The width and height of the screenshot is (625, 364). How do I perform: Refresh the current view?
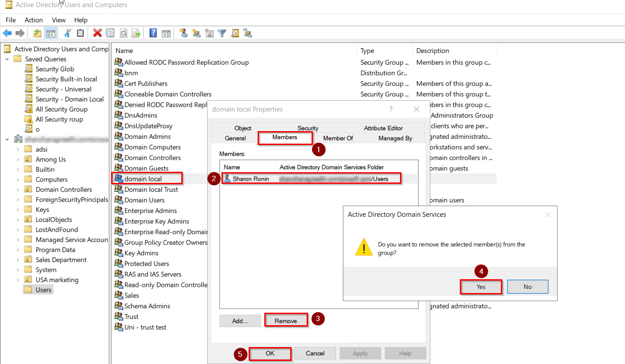click(124, 33)
